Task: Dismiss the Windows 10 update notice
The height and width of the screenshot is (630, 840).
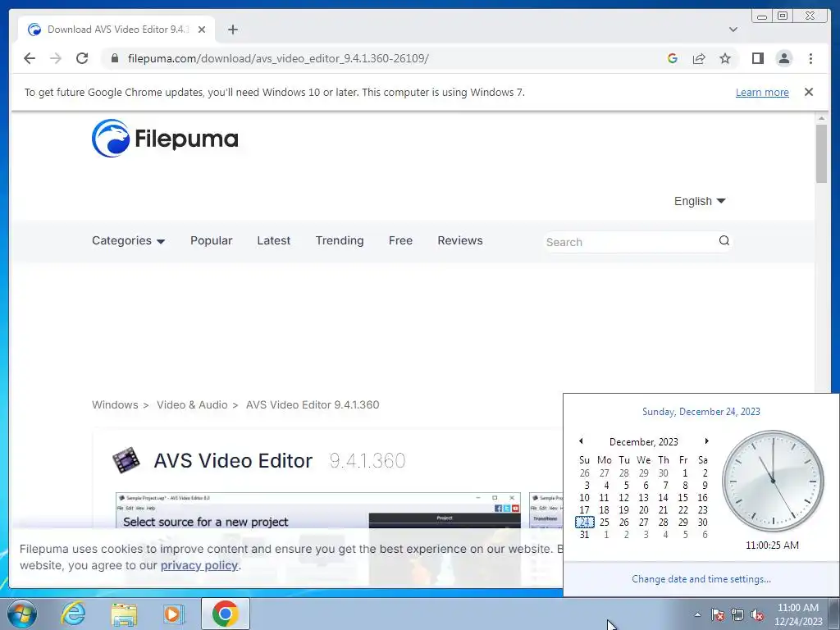Action: (x=809, y=92)
